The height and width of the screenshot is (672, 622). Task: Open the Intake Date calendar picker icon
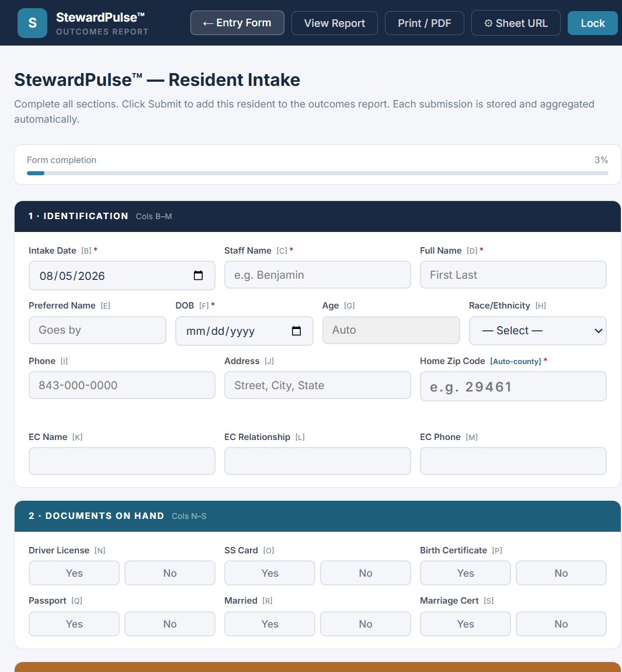coord(198,276)
